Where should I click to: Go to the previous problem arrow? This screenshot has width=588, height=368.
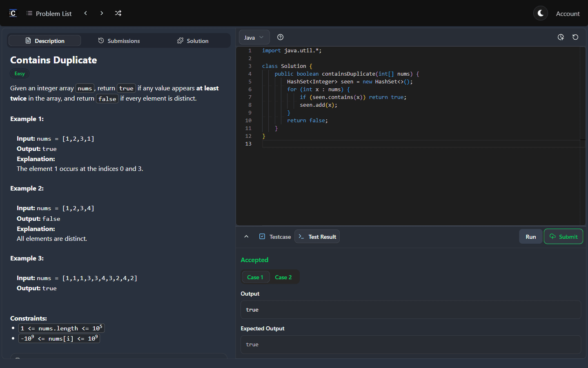[85, 13]
